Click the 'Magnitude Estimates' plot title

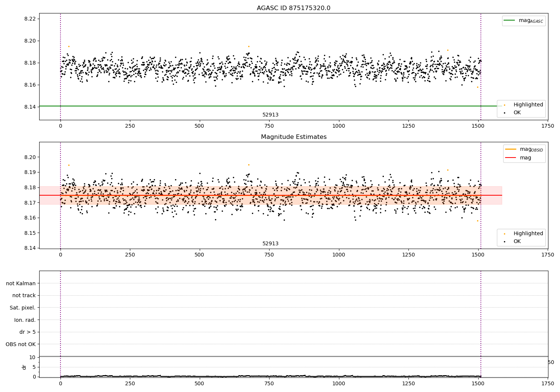(x=293, y=137)
